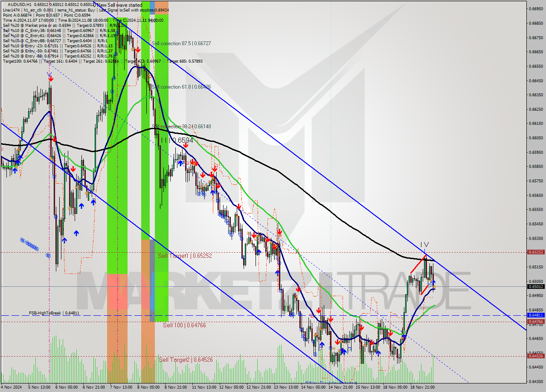Viewport: 546px width, 392px height.
Task: Click the blue 0.64811 price tag
Action: coord(536,315)
